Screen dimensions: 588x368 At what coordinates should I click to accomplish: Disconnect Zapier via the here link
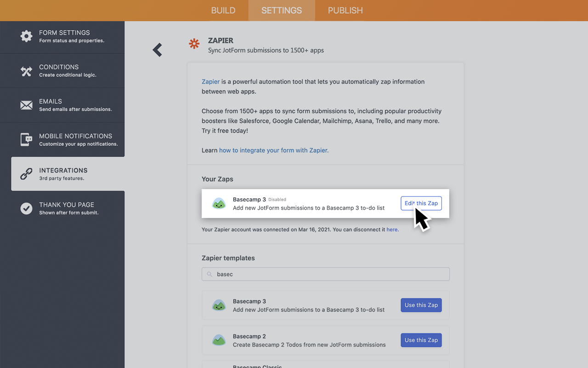(392, 229)
